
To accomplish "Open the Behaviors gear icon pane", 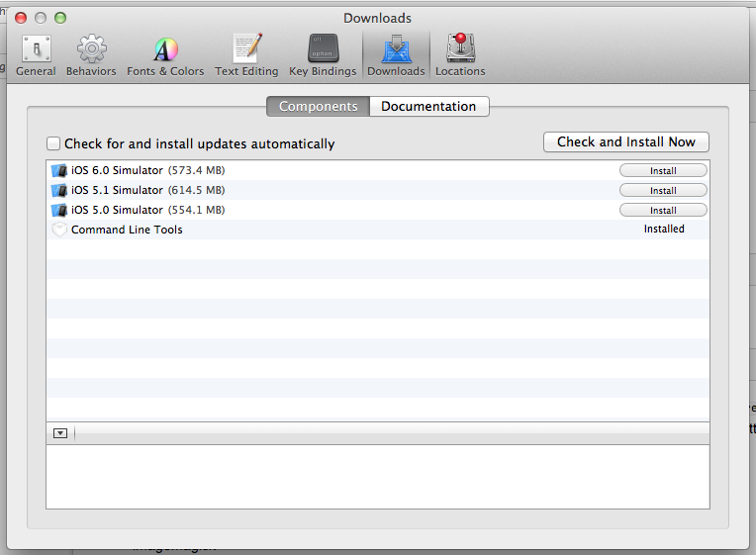I will [x=91, y=55].
